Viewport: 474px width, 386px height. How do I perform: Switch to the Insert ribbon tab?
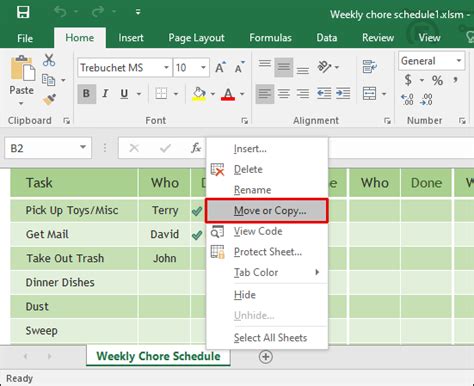(x=131, y=38)
